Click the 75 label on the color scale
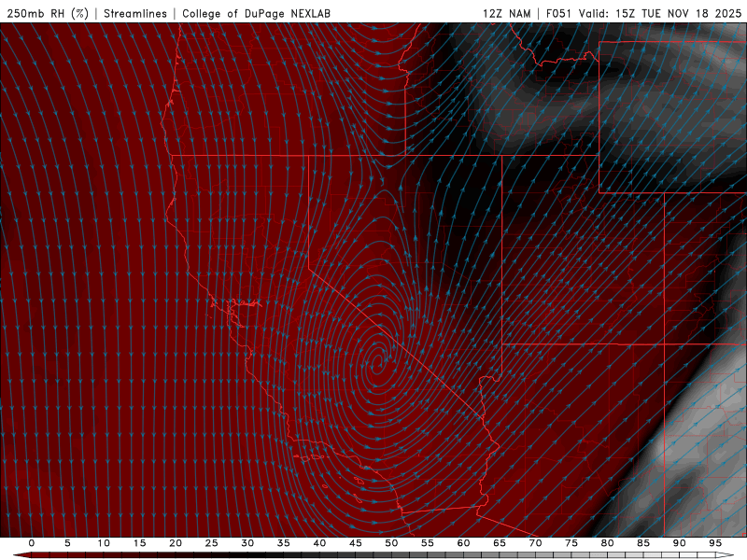This screenshot has height=560, width=747. click(x=571, y=543)
